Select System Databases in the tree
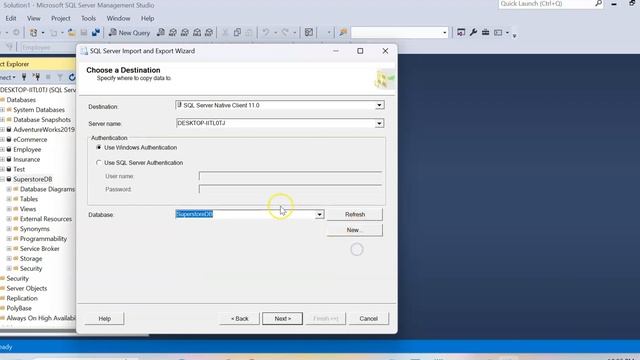 click(x=39, y=110)
